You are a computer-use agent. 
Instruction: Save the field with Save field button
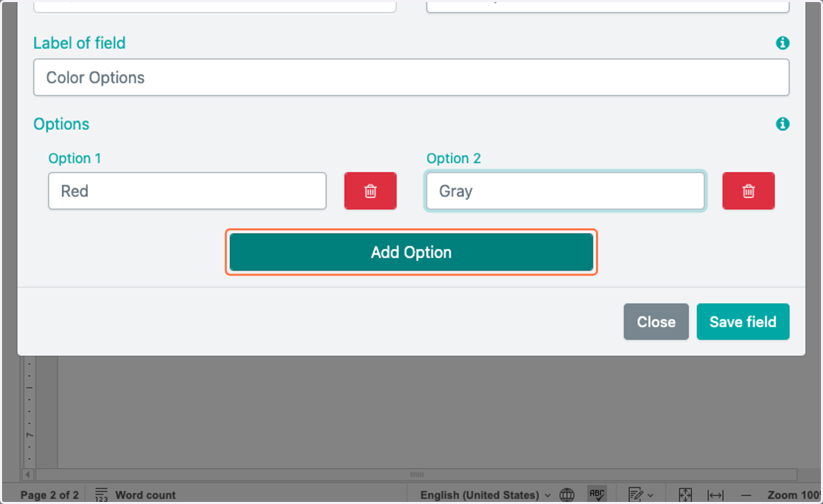pos(743,322)
